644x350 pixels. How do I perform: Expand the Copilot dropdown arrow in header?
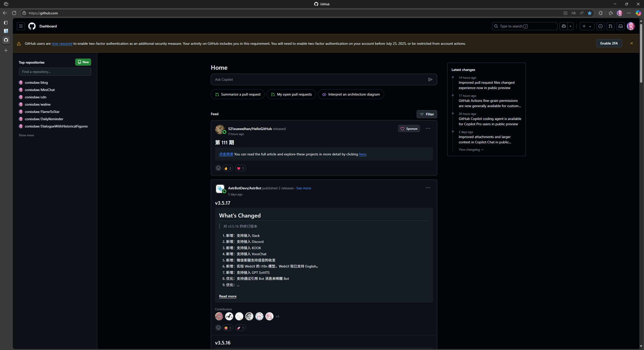[x=571, y=26]
